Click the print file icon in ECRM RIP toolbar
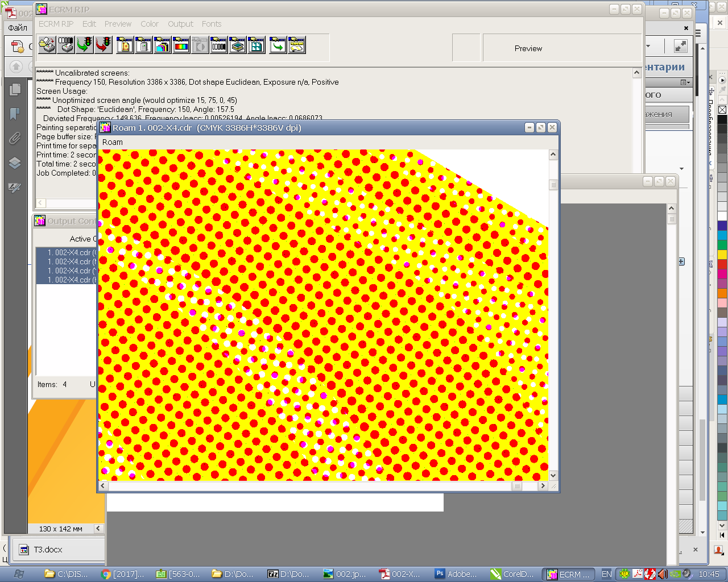Viewport: 728px width, 582px height. tap(47, 45)
